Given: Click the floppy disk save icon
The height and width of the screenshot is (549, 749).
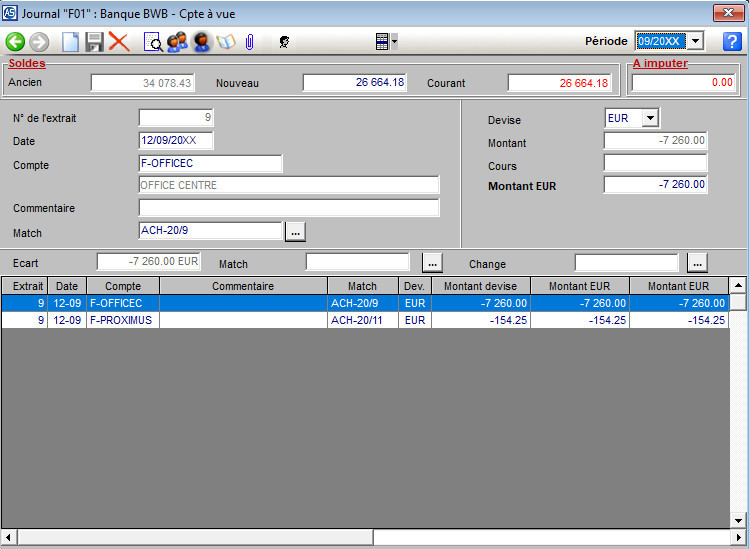Looking at the screenshot, I should coord(94,41).
